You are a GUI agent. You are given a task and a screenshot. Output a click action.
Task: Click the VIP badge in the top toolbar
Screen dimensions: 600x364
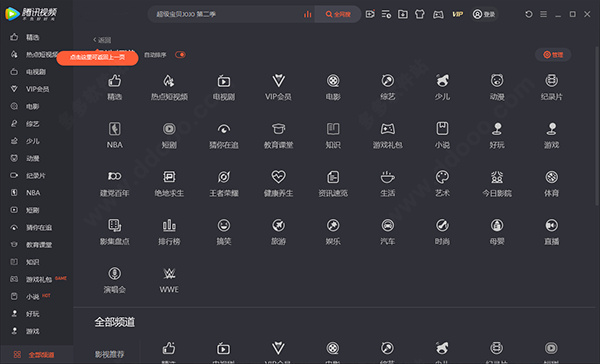tap(457, 14)
